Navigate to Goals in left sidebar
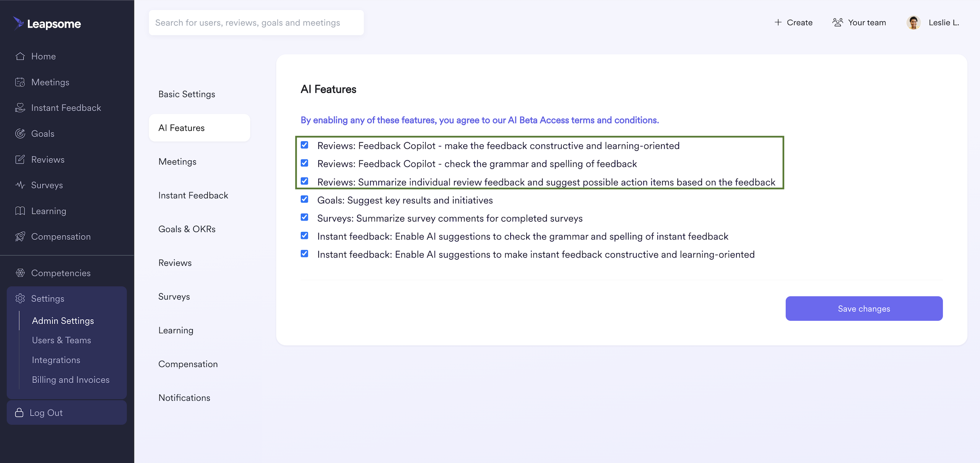980x463 pixels. tap(43, 134)
